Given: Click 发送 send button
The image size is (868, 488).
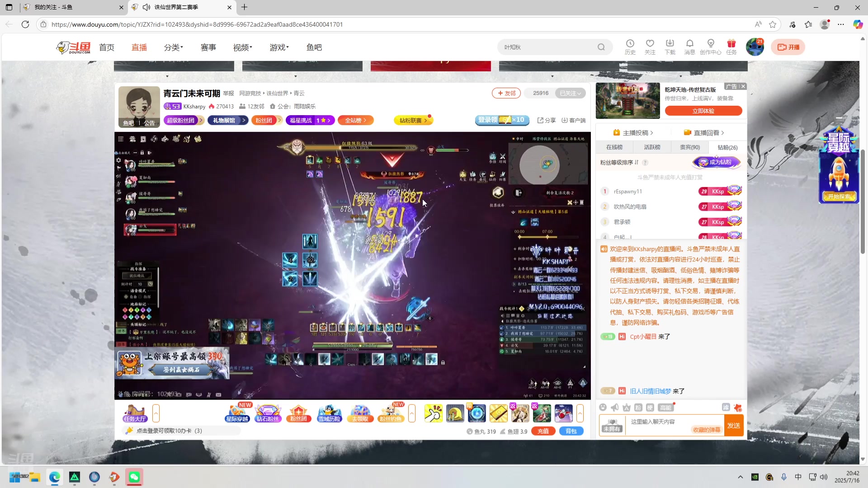Looking at the screenshot, I should coord(734,425).
